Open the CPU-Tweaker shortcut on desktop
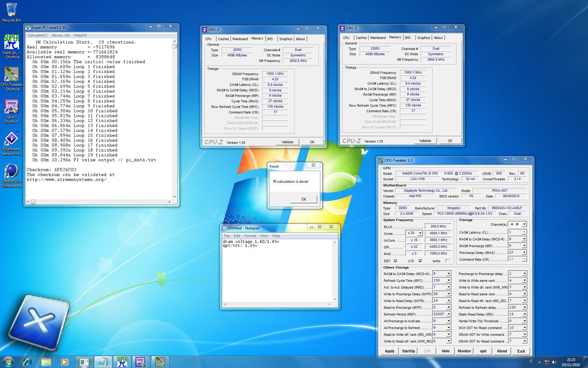Screen dimensions: 588x368 11,75
